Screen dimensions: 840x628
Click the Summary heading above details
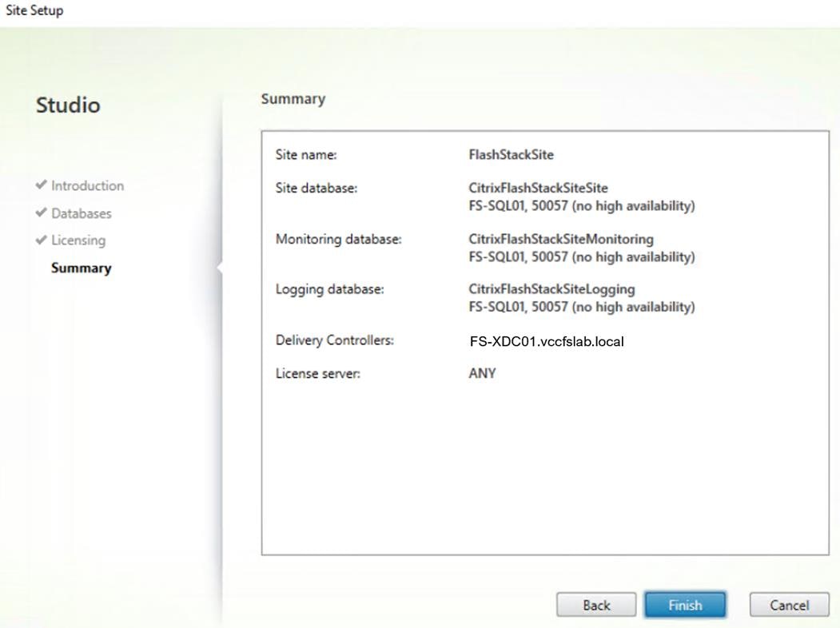point(293,99)
